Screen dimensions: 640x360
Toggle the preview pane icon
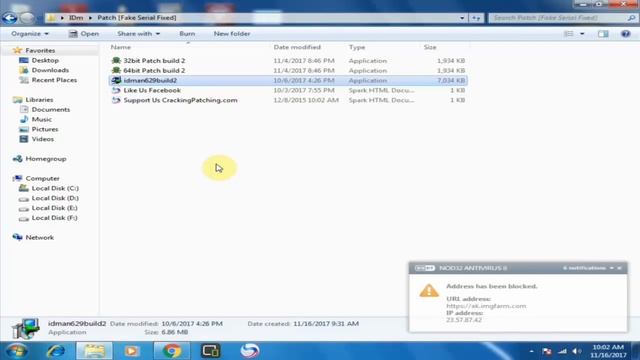[603, 34]
